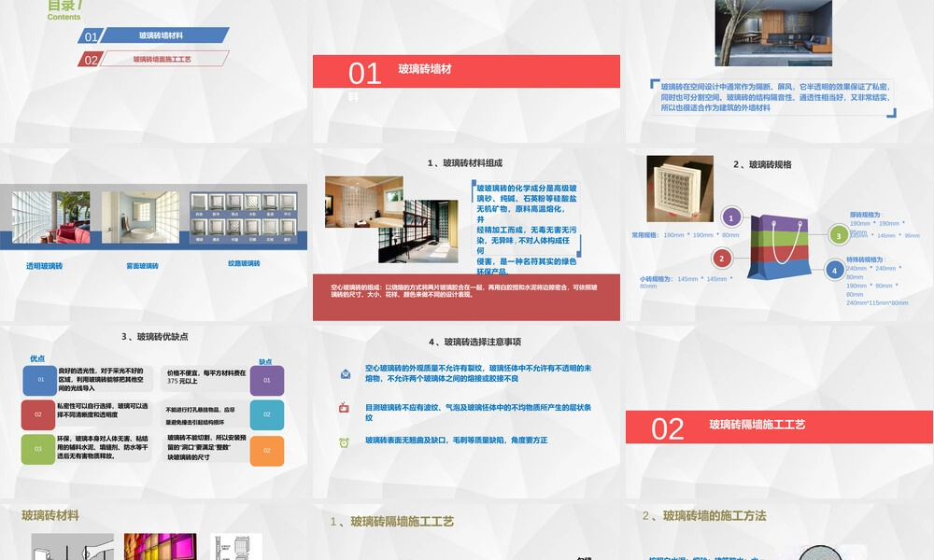Select the green circle numbered 3
The width and height of the screenshot is (934, 560).
(x=839, y=235)
